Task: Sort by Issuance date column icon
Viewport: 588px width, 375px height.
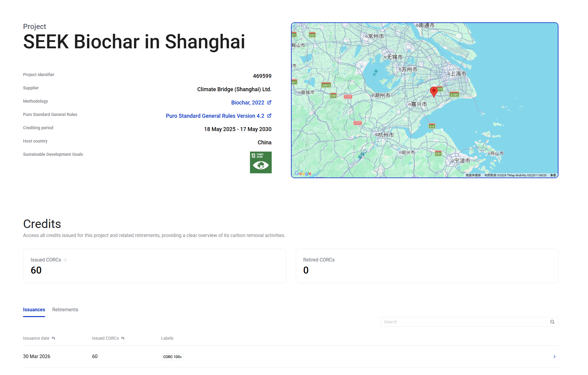Action: [x=54, y=338]
